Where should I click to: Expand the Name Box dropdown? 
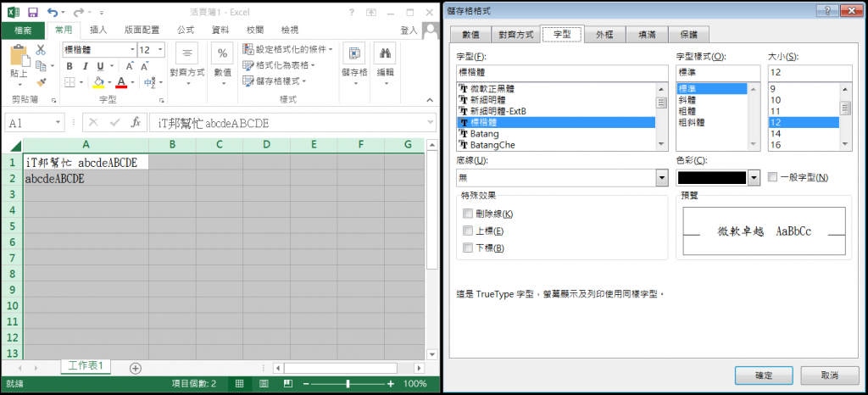(58, 123)
